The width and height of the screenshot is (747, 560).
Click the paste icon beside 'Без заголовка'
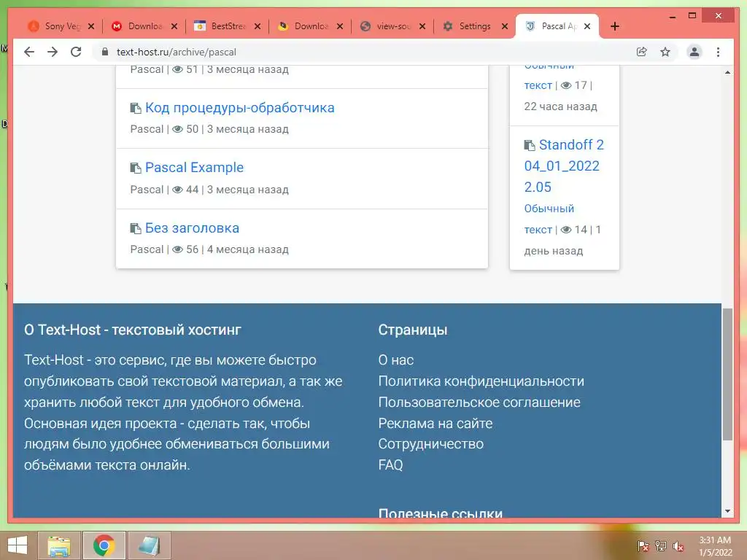(x=136, y=228)
